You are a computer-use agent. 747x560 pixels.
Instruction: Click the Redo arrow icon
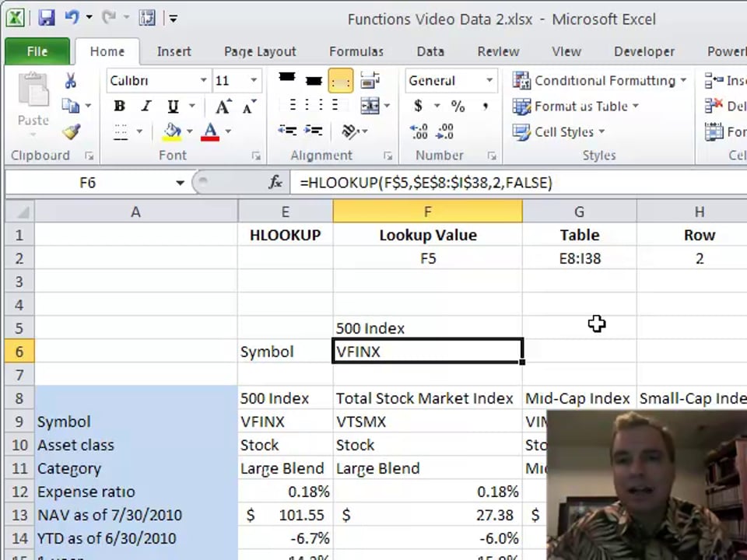coord(109,18)
